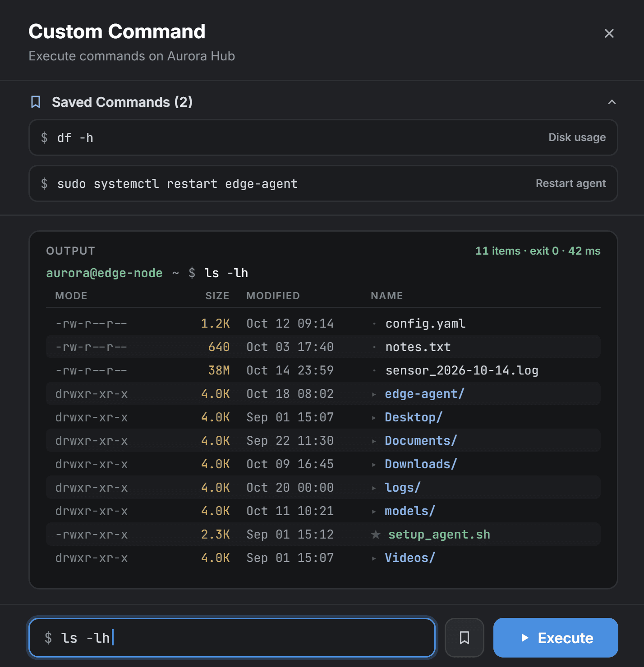Select the saved 'df -h' command
The height and width of the screenshot is (667, 644).
point(323,137)
